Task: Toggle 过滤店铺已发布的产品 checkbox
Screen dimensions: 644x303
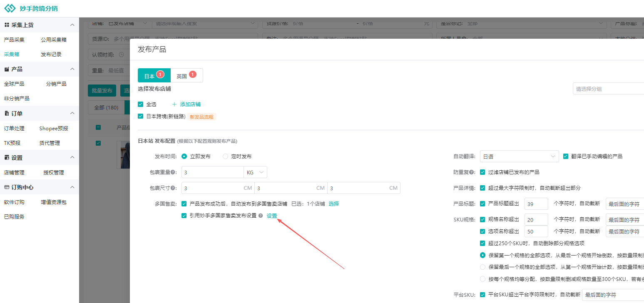Action: click(483, 172)
